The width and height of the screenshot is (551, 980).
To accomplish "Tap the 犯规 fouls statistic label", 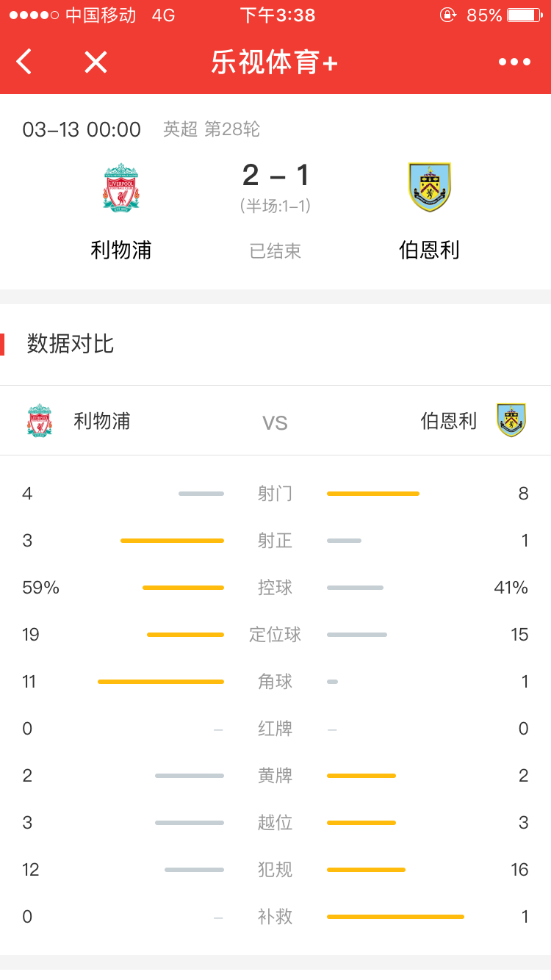I will pos(275,870).
